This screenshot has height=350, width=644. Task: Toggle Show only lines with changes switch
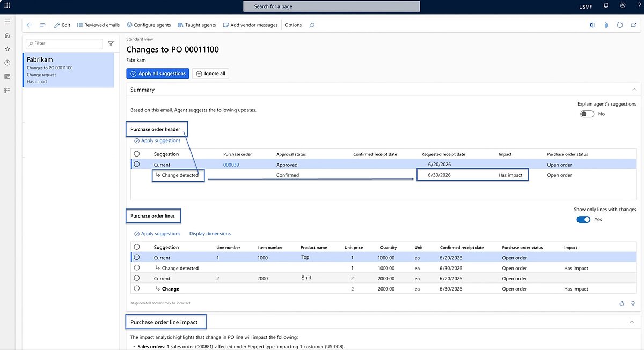[583, 219]
